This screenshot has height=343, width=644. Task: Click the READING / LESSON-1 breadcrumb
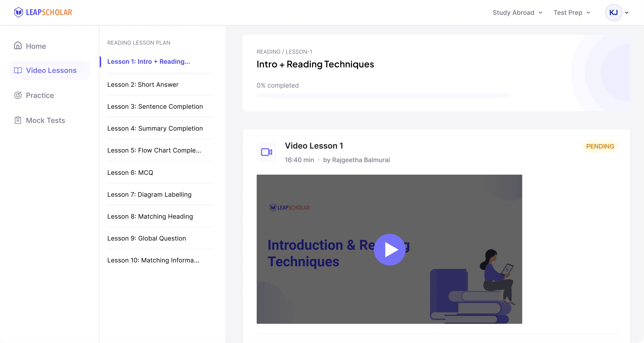coord(284,52)
